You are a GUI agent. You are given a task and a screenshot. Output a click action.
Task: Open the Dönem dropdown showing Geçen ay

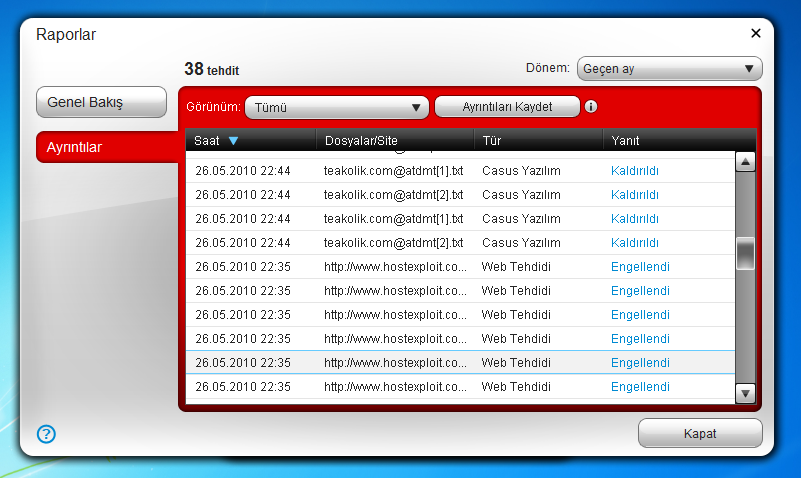669,68
